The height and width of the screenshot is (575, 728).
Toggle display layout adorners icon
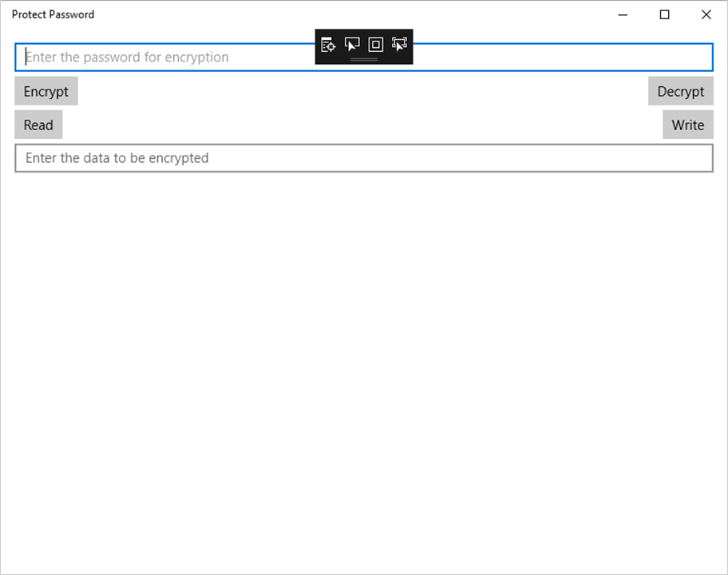pos(376,45)
